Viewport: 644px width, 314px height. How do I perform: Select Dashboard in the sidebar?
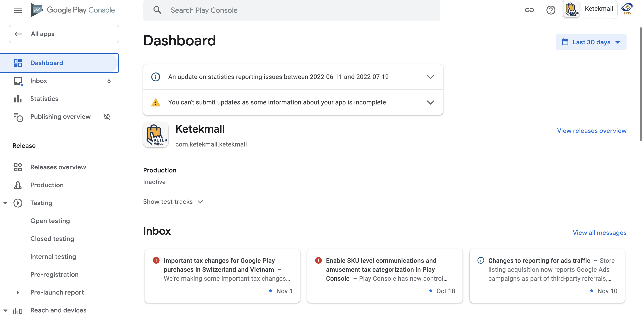tap(59, 63)
